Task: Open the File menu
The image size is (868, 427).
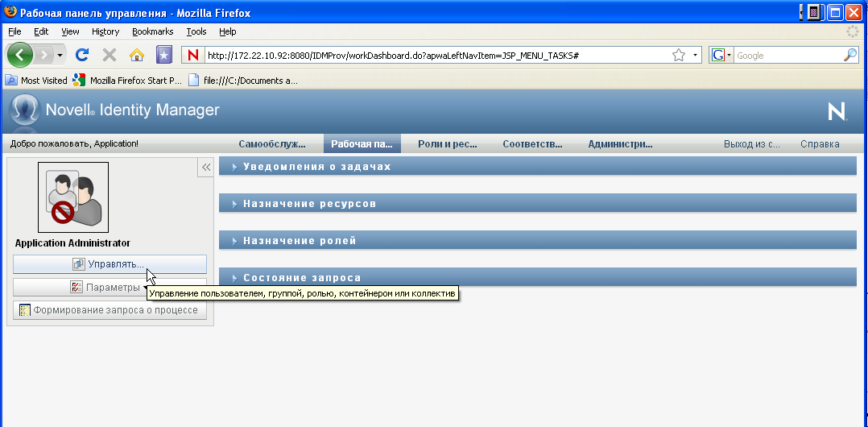Action: (x=14, y=31)
